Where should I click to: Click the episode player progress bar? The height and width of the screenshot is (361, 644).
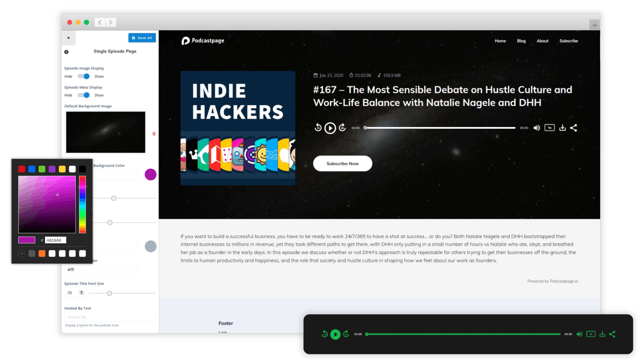click(x=440, y=128)
